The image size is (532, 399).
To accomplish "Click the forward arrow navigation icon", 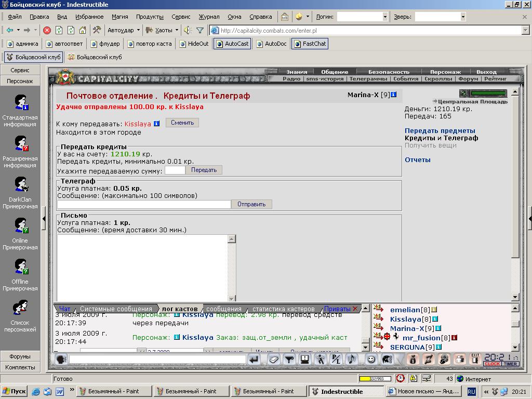I will click(x=27, y=30).
